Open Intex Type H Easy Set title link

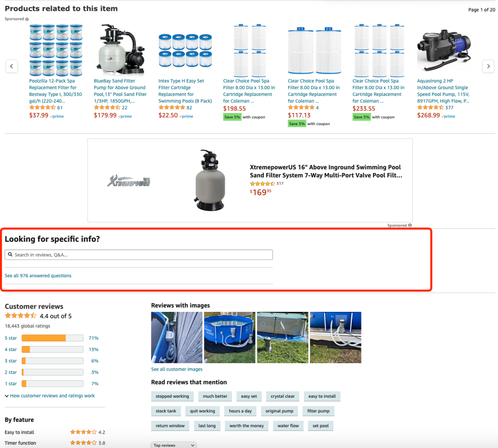pyautogui.click(x=185, y=91)
